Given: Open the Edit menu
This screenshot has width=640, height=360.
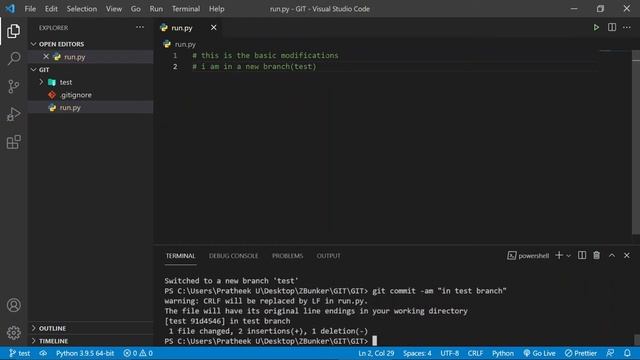Looking at the screenshot, I should point(51,9).
